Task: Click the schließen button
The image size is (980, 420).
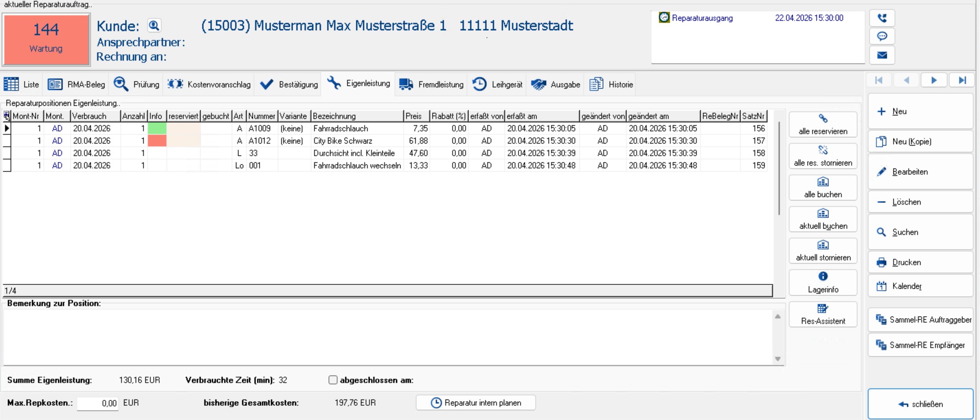Action: click(920, 404)
